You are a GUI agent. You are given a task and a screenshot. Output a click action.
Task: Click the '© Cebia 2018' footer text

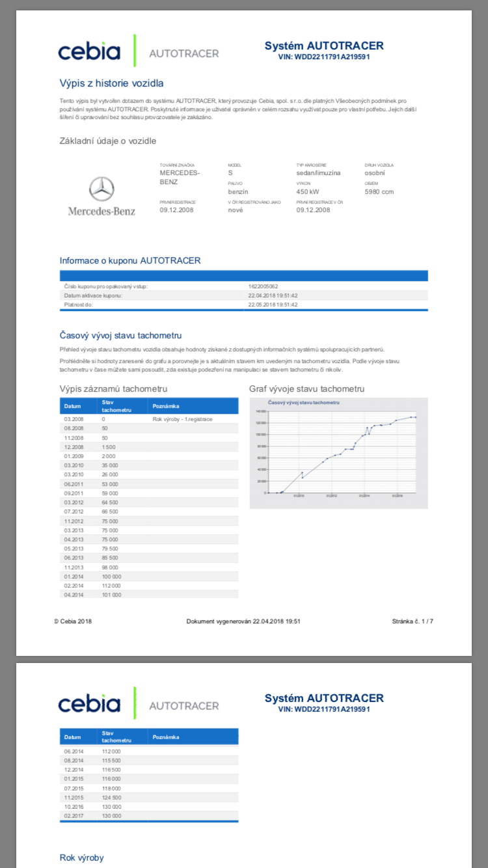[x=74, y=621]
